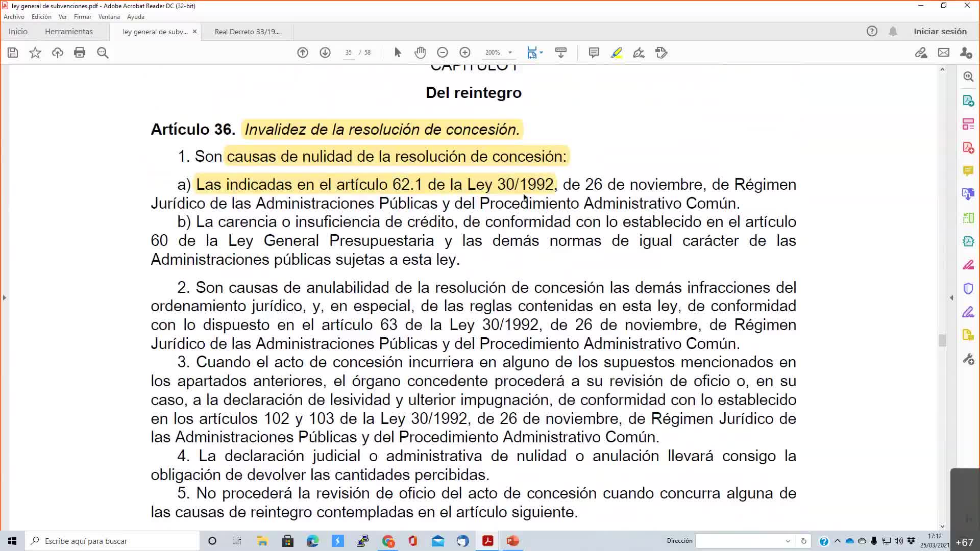Viewport: 980px width, 551px height.
Task: Open the Edición menu
Action: coord(41,17)
